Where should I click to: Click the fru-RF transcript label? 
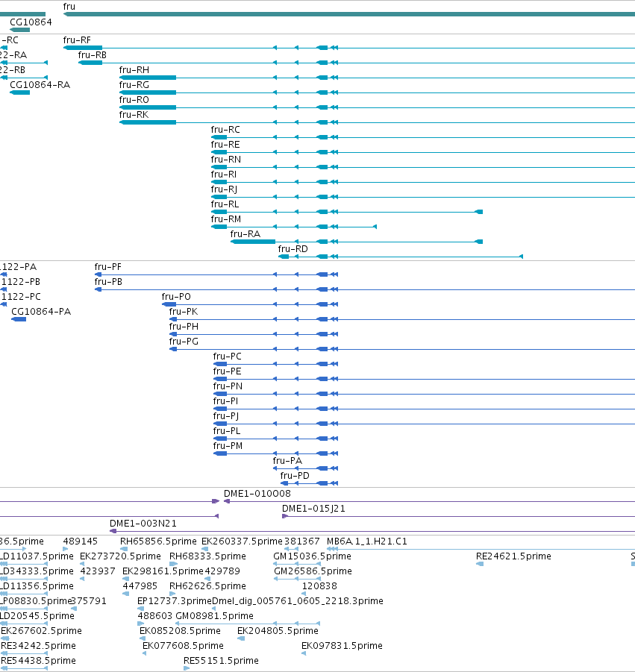coord(77,40)
